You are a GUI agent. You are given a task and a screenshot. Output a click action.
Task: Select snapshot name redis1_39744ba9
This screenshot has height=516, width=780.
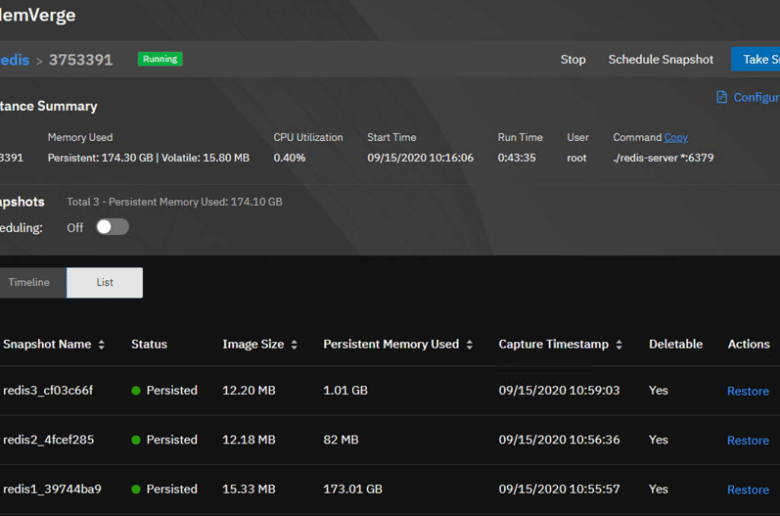(x=52, y=489)
